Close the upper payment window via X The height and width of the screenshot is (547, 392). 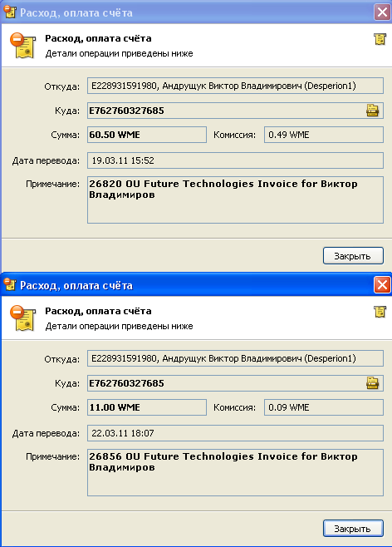point(382,12)
